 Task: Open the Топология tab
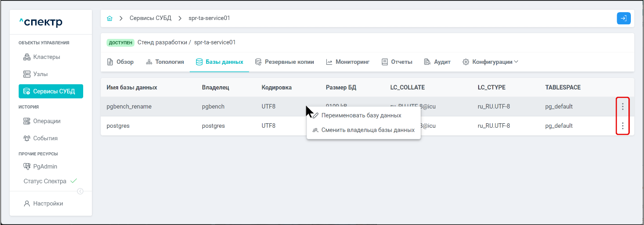pyautogui.click(x=165, y=62)
